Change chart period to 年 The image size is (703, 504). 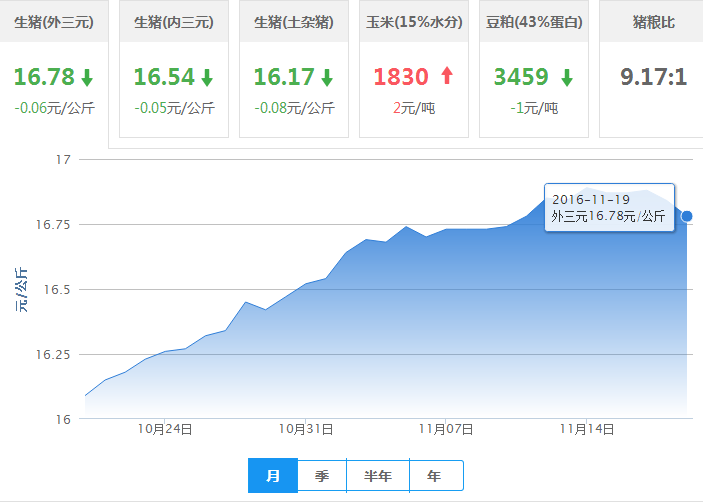(x=435, y=476)
